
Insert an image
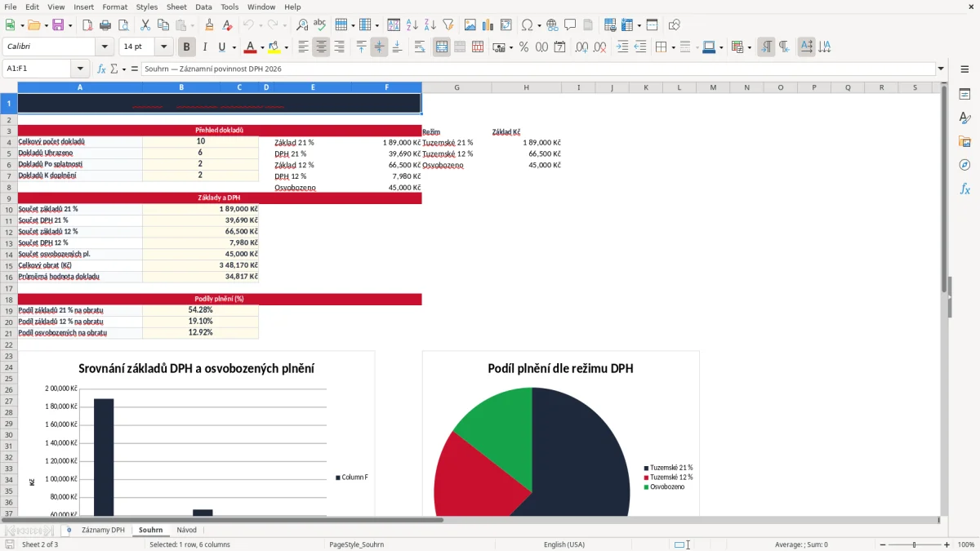[470, 25]
